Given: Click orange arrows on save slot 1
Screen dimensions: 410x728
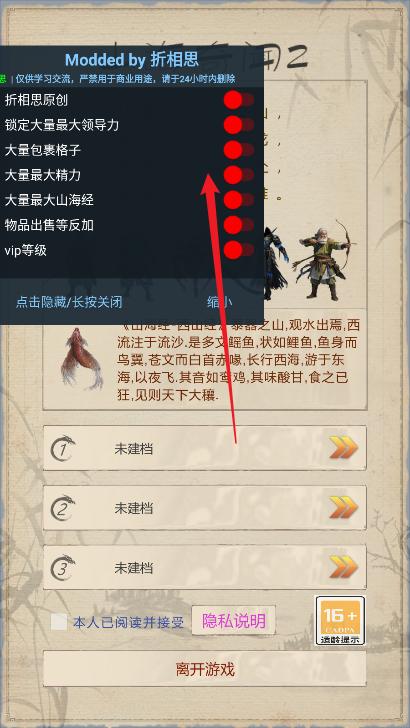Looking at the screenshot, I should (x=344, y=448).
